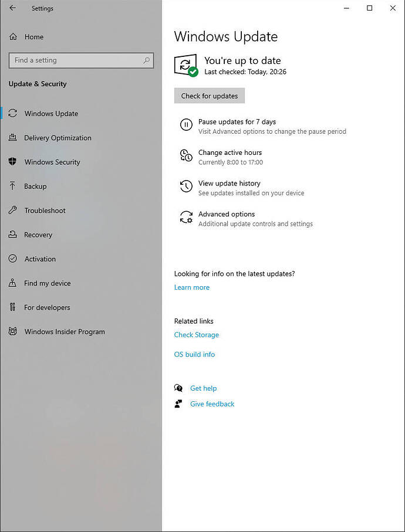Click the update history clock icon
Image resolution: width=405 pixels, height=532 pixels.
tap(186, 187)
